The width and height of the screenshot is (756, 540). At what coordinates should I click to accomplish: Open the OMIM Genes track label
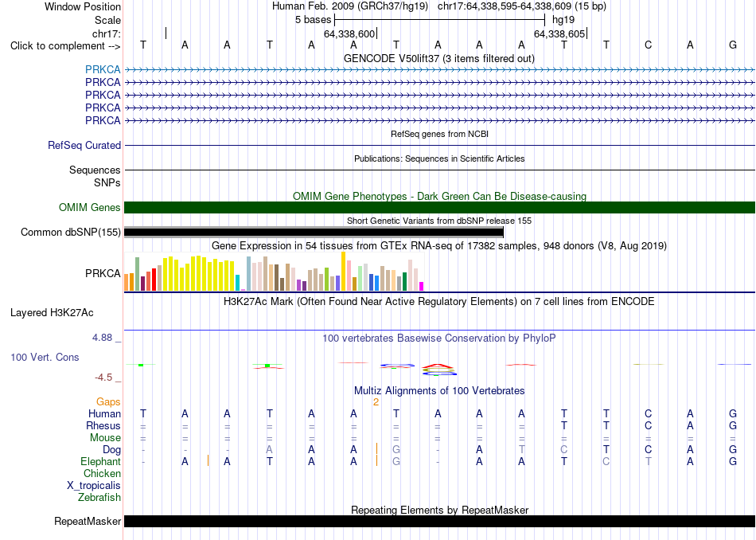point(90,208)
